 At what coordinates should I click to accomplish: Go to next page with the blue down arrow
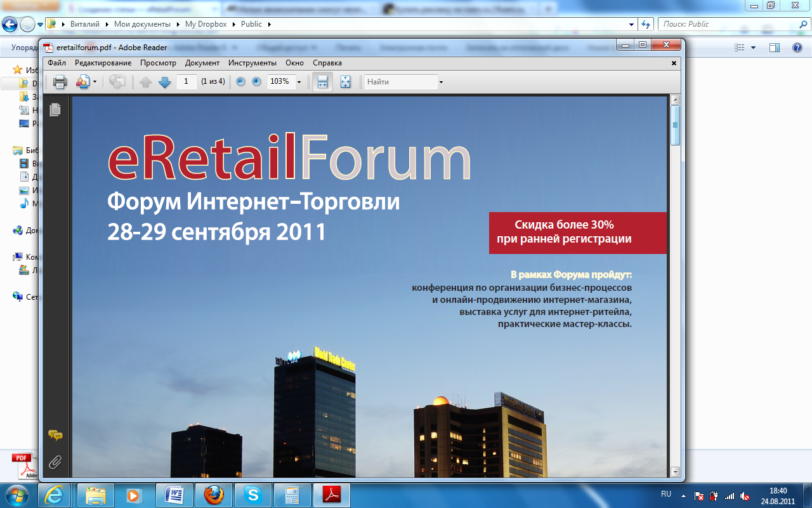(x=165, y=82)
